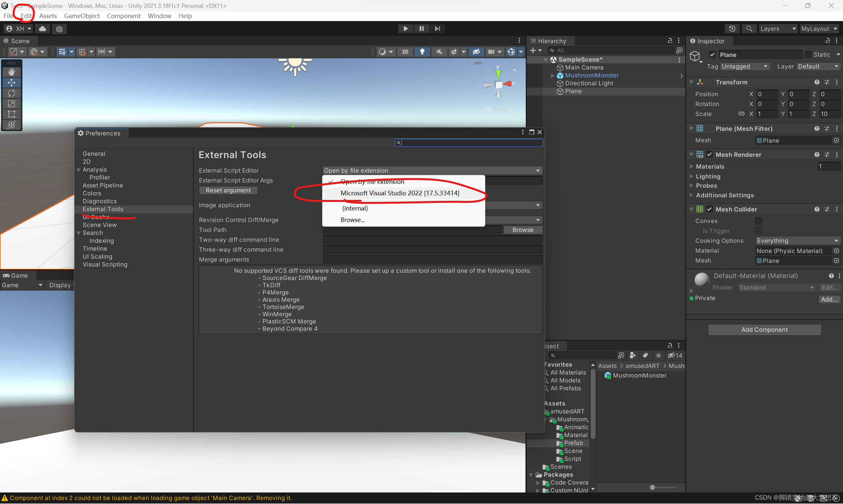Image resolution: width=843 pixels, height=504 pixels.
Task: Open Scene camera settings icon
Action: coord(491,52)
